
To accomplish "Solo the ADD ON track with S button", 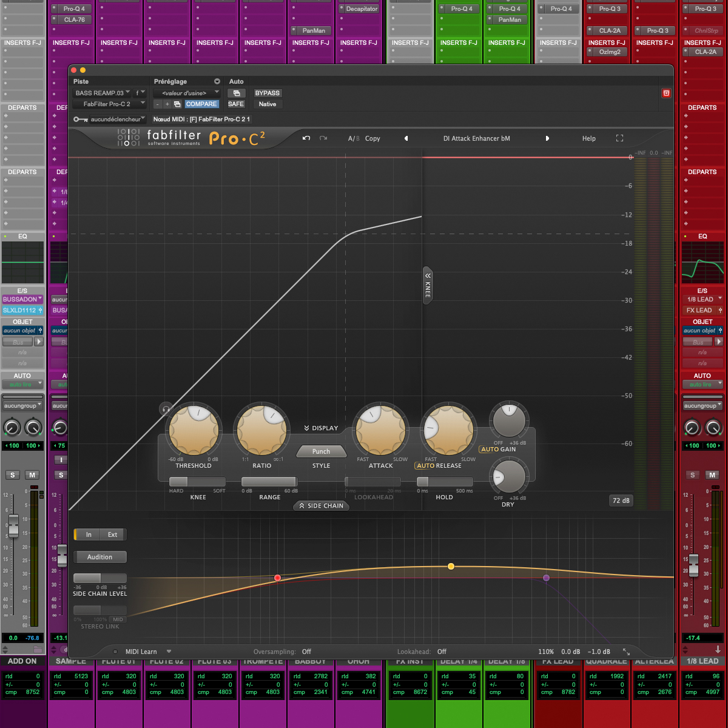I will [x=13, y=475].
